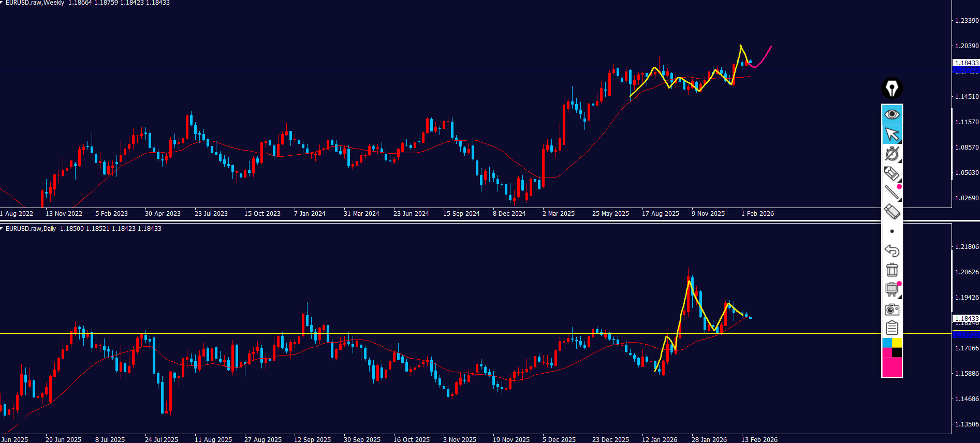Image resolution: width=980 pixels, height=443 pixels.
Task: Clear drawings with the trash can icon
Action: (891, 270)
